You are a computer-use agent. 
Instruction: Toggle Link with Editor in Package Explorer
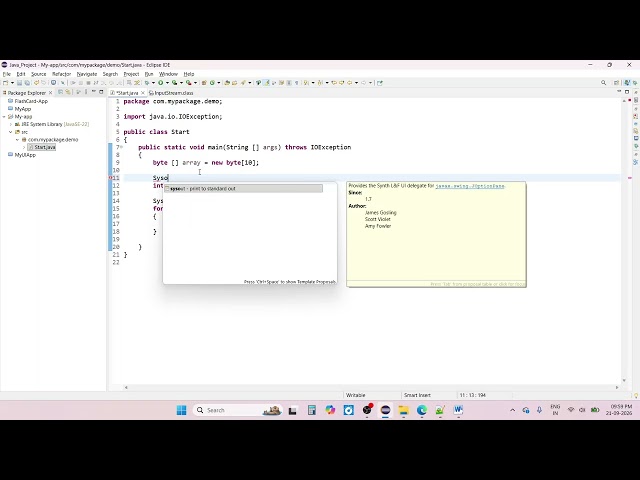pyautogui.click(x=68, y=92)
